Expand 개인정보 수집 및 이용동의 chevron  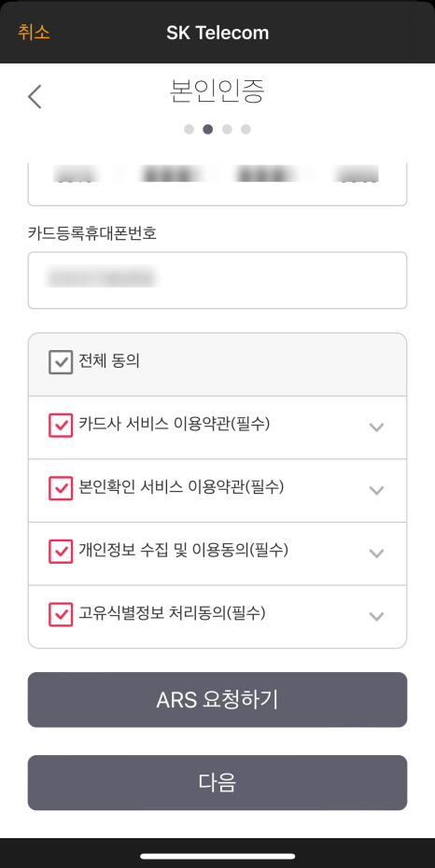pos(376,553)
